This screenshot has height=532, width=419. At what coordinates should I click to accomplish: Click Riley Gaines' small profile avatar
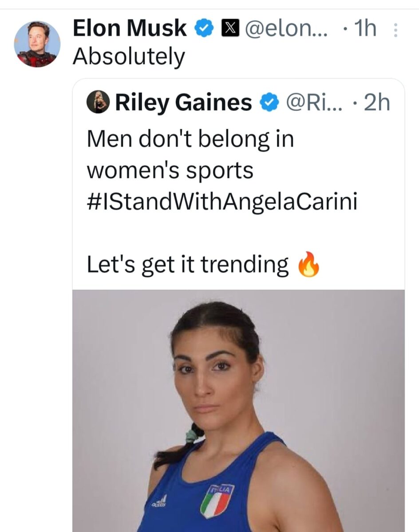[98, 102]
